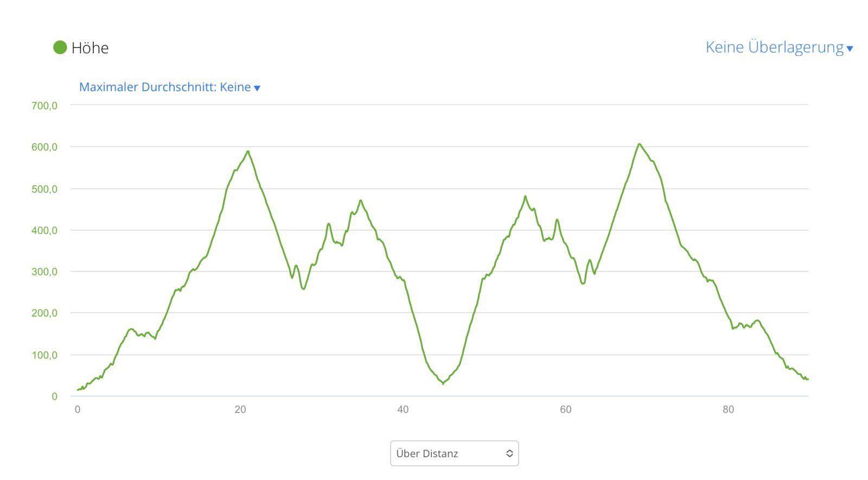This screenshot has width=868, height=480.
Task: Open the Keine Überlagerung overlay dropdown
Action: [x=774, y=47]
